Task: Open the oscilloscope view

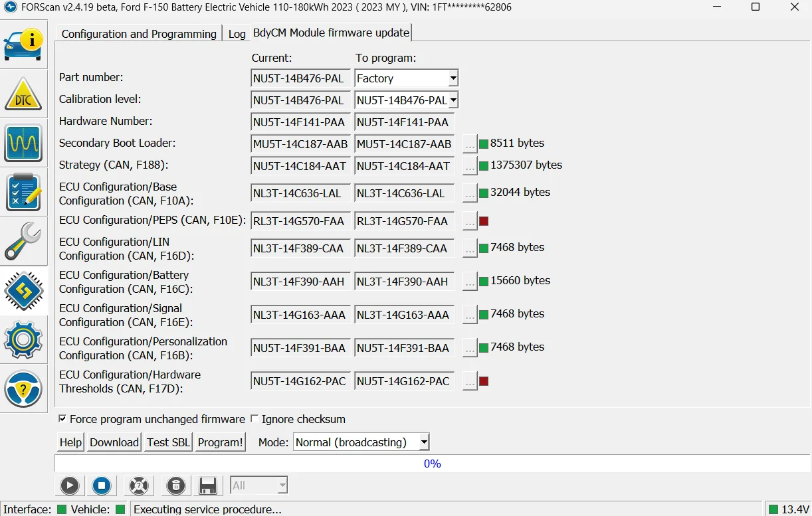Action: point(24,143)
